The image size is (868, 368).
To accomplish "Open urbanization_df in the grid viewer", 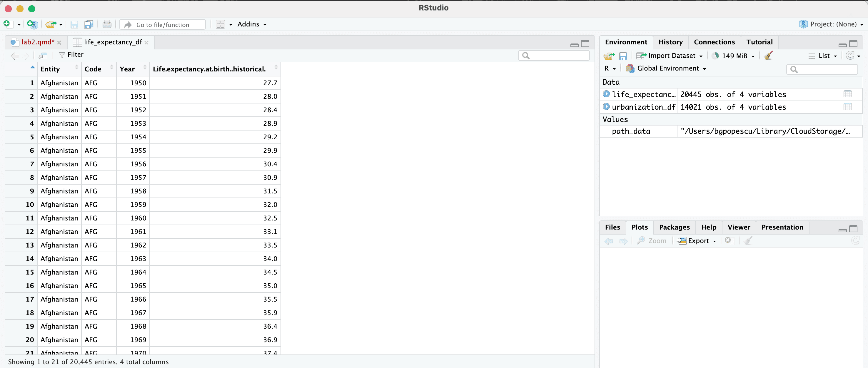I will coord(847,107).
